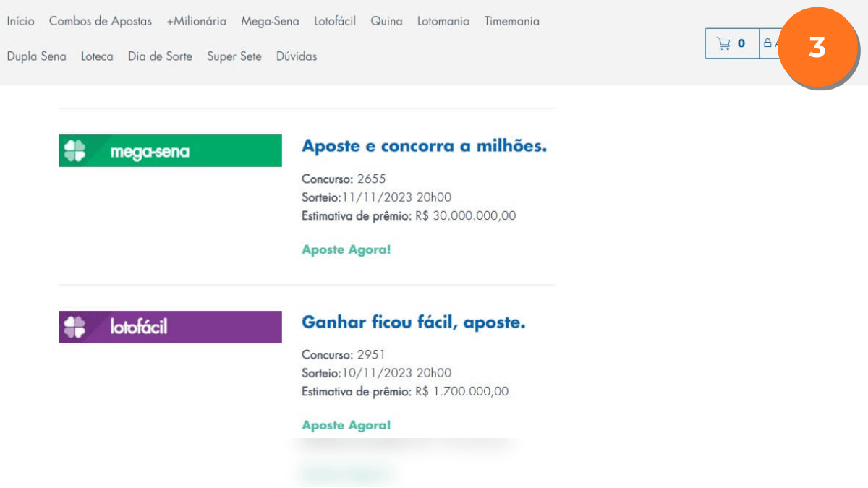Open the Super Sete page
The image size is (868, 488).
[x=234, y=56]
